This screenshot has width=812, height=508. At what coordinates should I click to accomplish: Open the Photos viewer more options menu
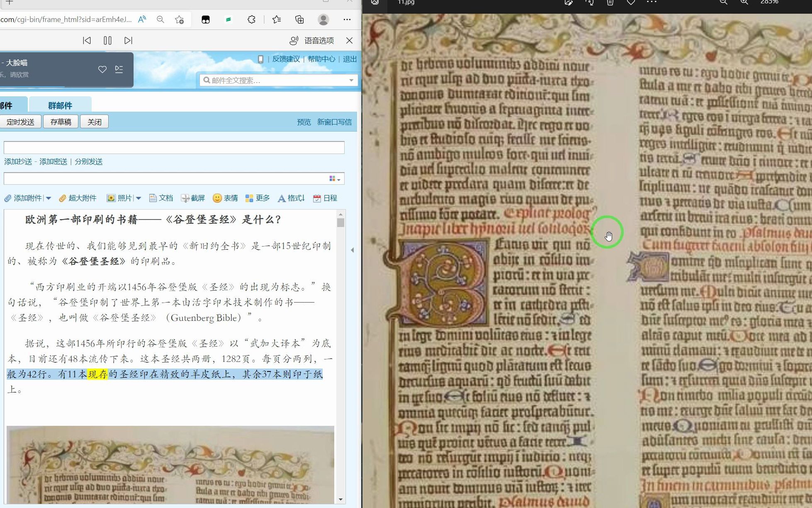[x=652, y=2]
